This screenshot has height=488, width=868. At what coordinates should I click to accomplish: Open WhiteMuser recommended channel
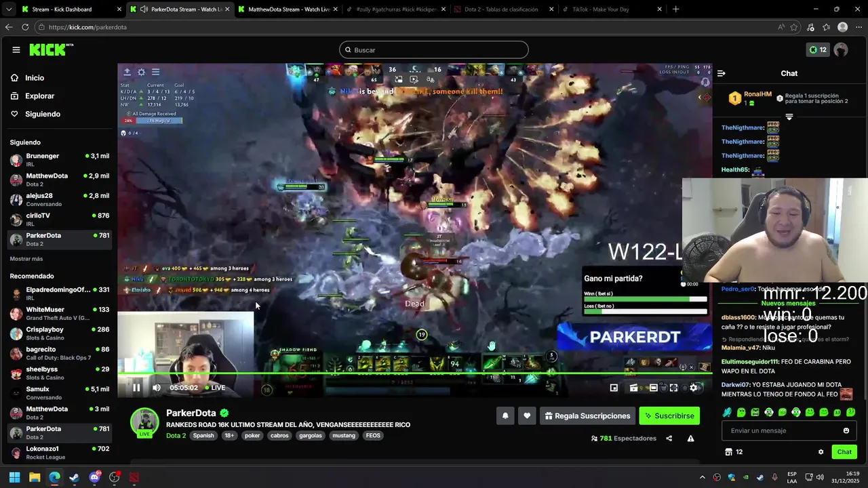(x=60, y=313)
